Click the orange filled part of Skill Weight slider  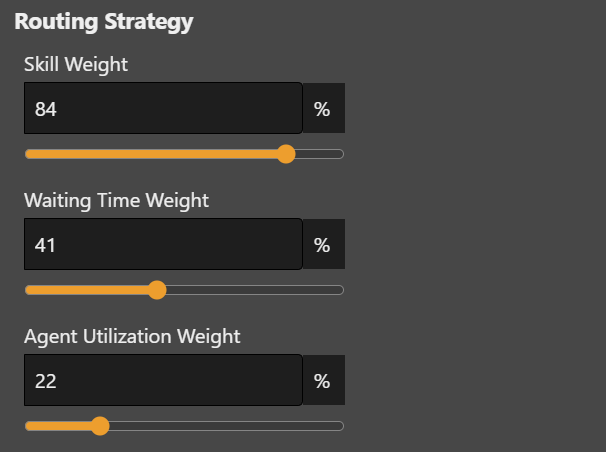click(150, 154)
